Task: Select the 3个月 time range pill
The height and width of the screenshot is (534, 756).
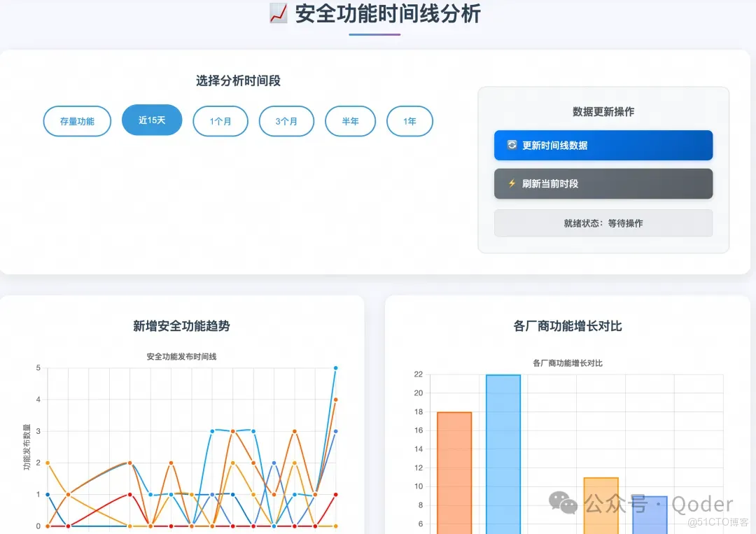Action: (x=286, y=120)
